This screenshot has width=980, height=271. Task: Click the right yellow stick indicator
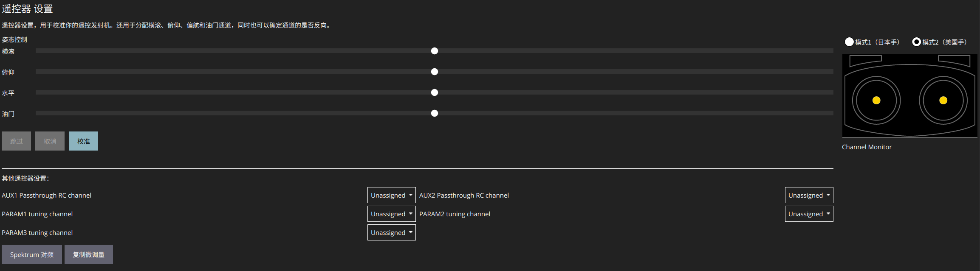click(x=943, y=101)
